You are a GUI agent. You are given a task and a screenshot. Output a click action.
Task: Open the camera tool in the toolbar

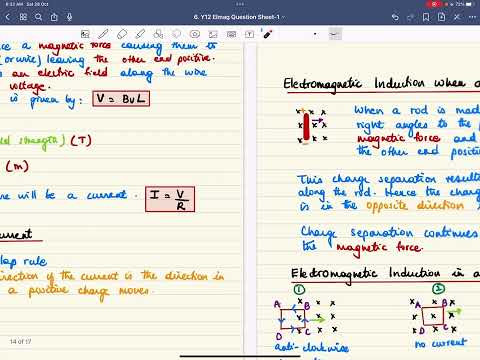195,34
